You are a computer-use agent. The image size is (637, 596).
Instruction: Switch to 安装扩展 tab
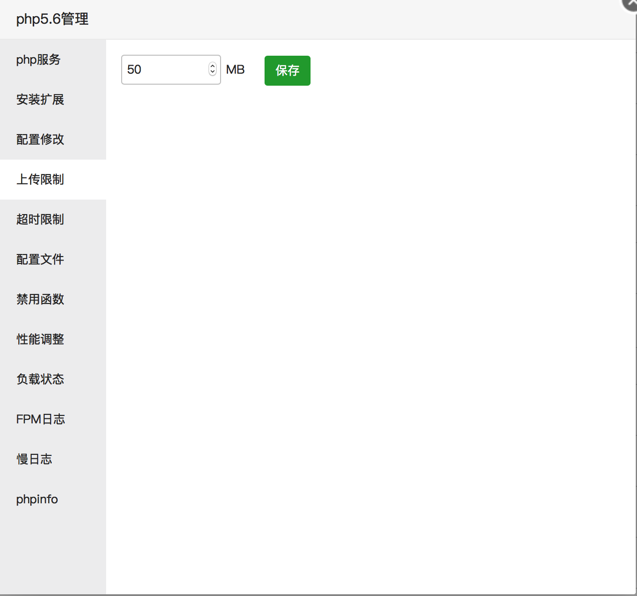(x=53, y=100)
